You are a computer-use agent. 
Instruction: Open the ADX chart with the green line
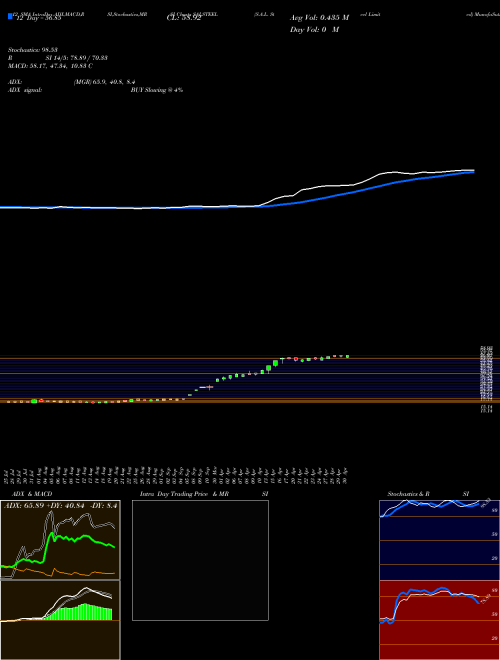pyautogui.click(x=60, y=540)
